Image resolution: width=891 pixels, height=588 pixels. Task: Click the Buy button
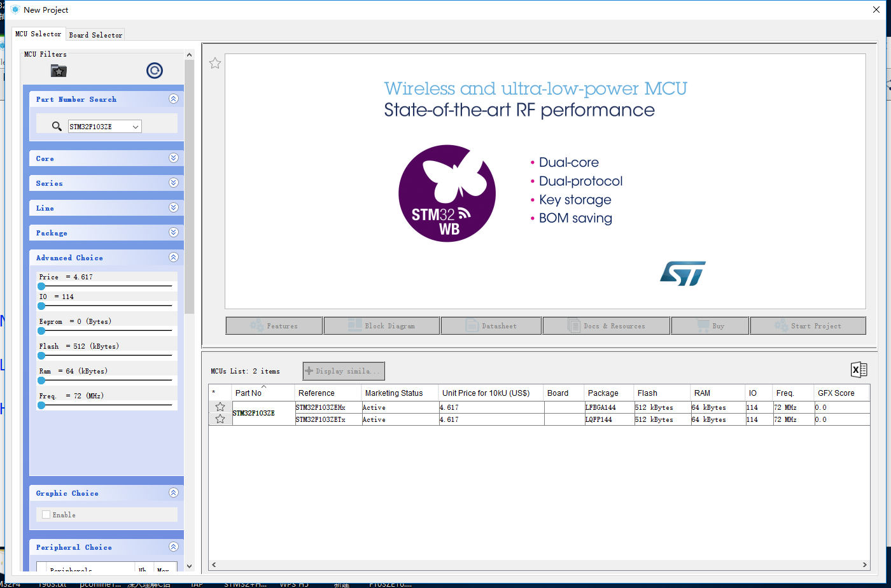tap(710, 325)
